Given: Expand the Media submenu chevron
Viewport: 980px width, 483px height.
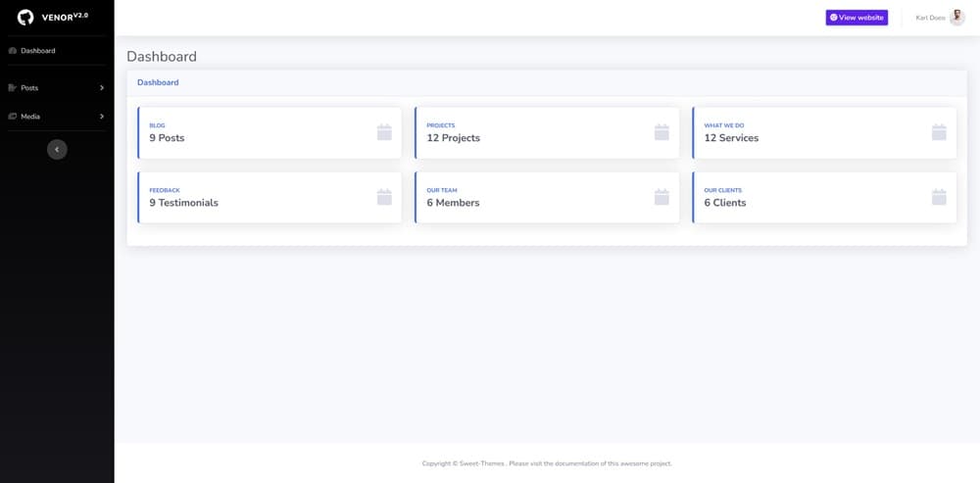Looking at the screenshot, I should pos(102,117).
